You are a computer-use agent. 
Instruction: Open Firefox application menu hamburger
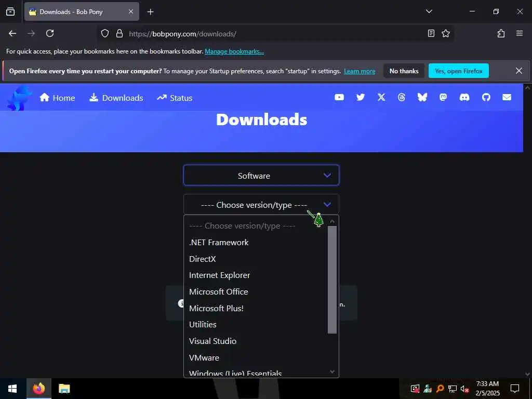[x=519, y=33]
